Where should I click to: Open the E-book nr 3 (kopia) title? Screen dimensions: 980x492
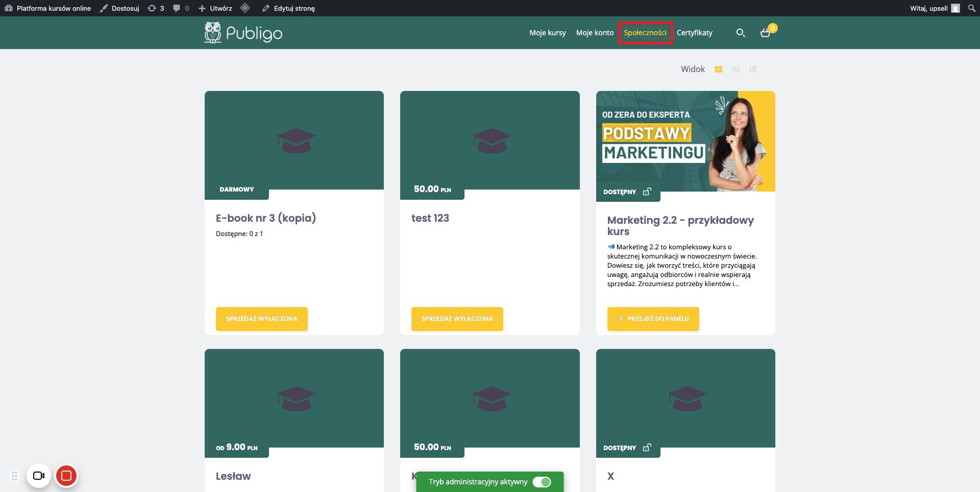[265, 218]
